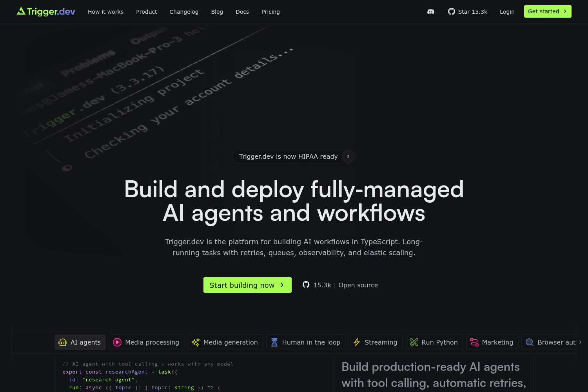Click the Streaming lightning bolt icon
This screenshot has width=588, height=392.
pos(357,342)
